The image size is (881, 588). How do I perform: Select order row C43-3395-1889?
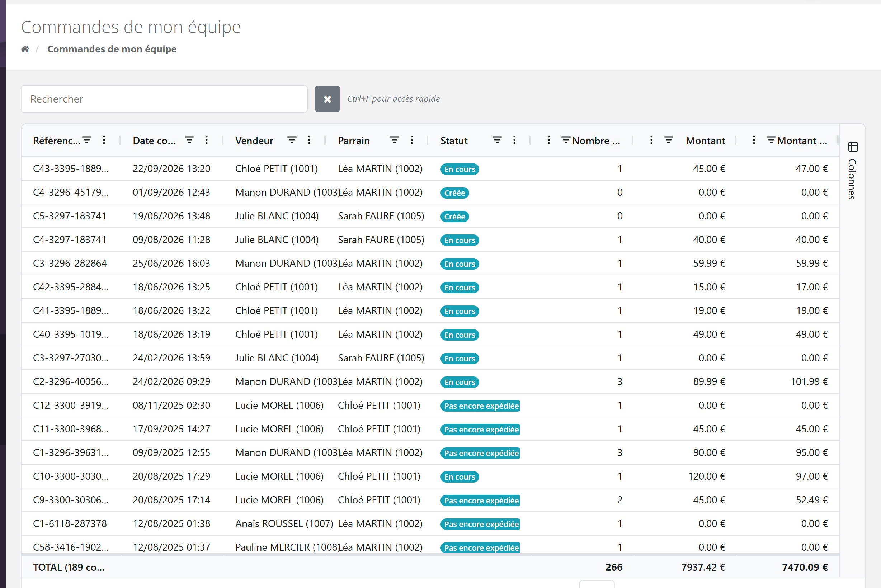tap(430, 169)
